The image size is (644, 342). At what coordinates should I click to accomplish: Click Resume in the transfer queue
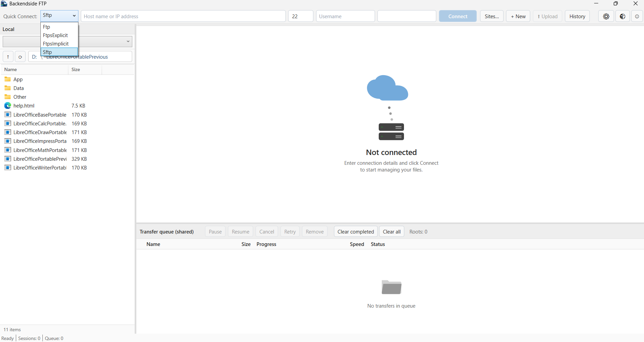click(x=240, y=231)
